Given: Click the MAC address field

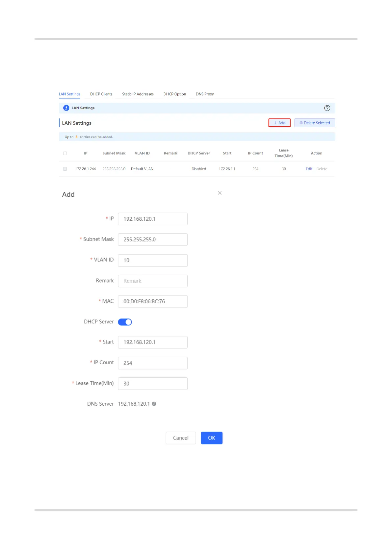Looking at the screenshot, I should tap(153, 301).
